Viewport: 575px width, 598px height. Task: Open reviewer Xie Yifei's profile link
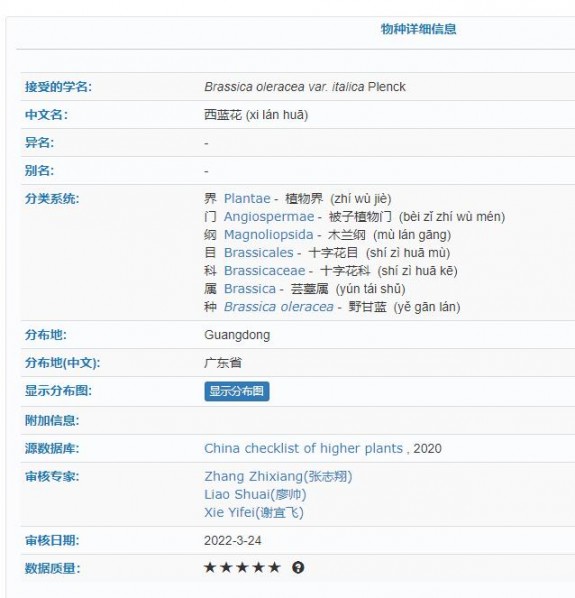(254, 512)
